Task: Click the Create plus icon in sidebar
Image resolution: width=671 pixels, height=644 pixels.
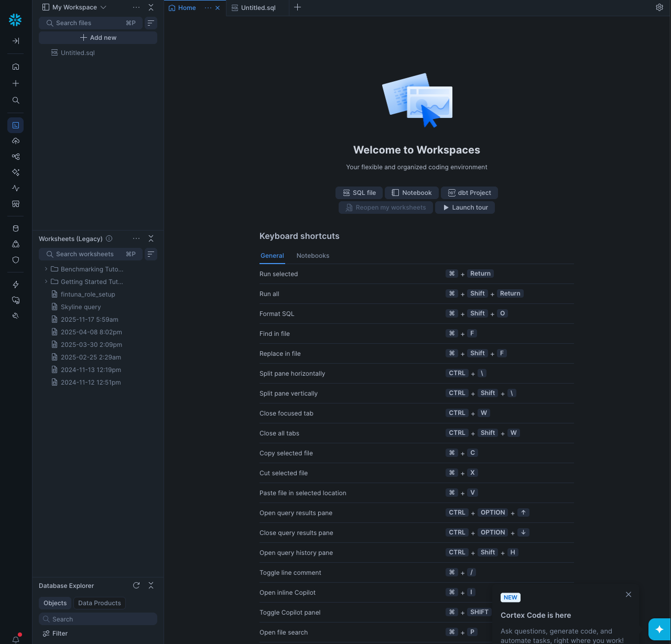Action: [16, 83]
